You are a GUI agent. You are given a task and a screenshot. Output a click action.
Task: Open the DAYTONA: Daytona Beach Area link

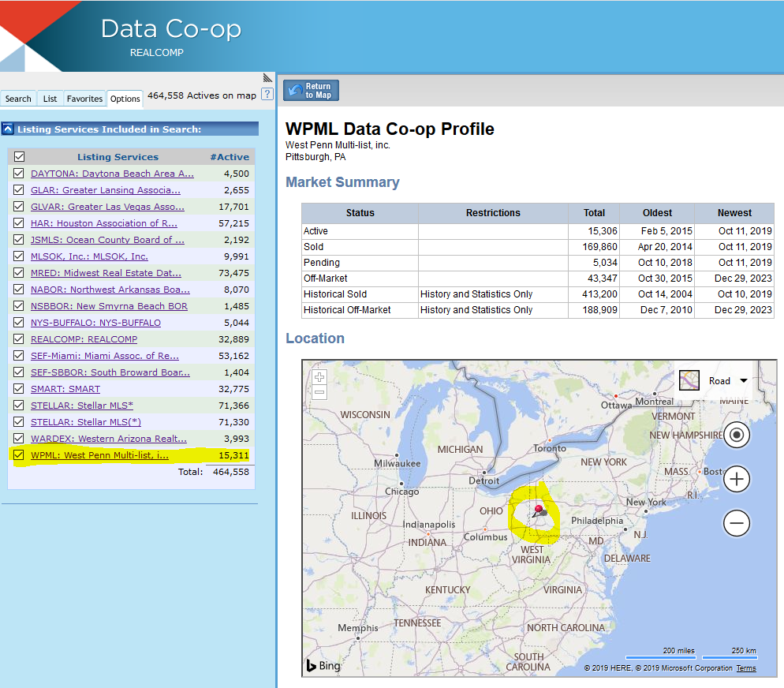(x=112, y=174)
